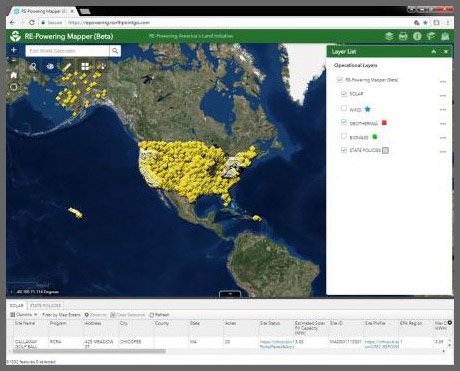Click the STATE POLICIES gray square legend symbol
The width and height of the screenshot is (460, 371).
point(385,150)
